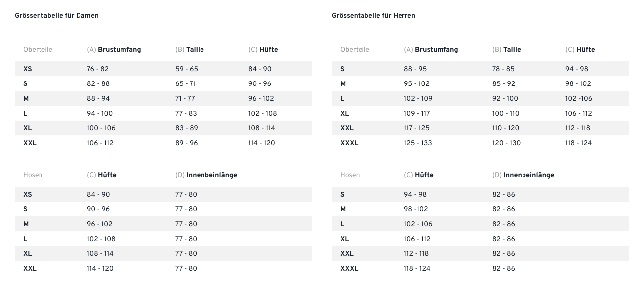Viewport: 644px width, 288px height.
Task: Click Herren chest value 125 - 133
Action: click(x=418, y=143)
